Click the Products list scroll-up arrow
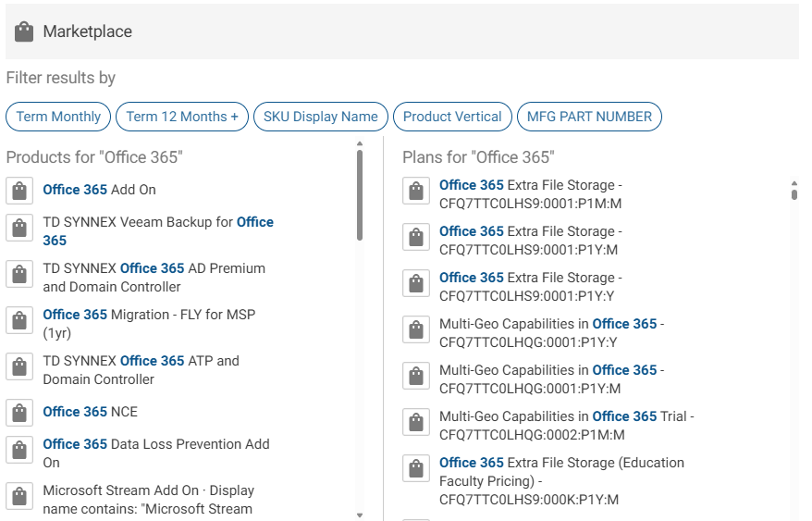The image size is (812, 521). (x=360, y=143)
